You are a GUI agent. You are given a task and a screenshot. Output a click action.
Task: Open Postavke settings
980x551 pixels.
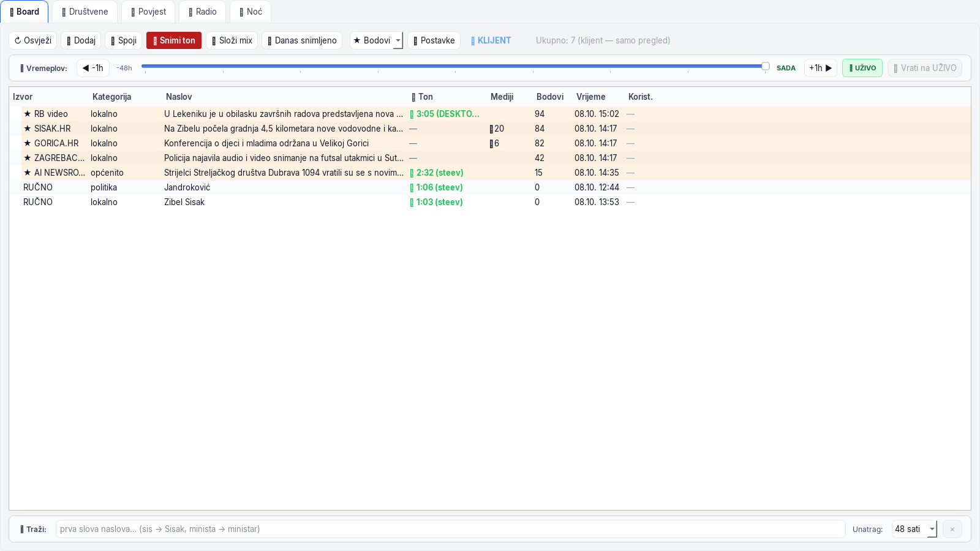click(434, 40)
